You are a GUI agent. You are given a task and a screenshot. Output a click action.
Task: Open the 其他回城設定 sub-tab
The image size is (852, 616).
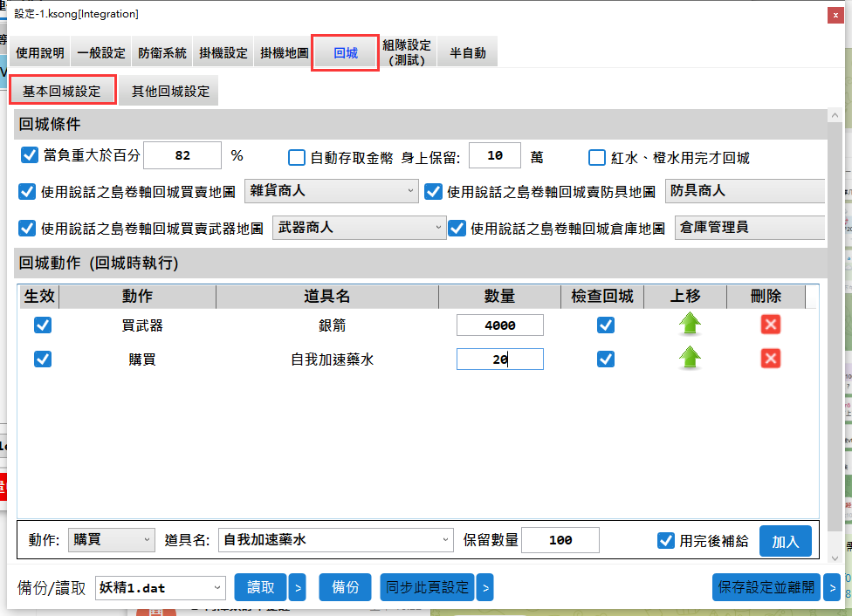(170, 91)
